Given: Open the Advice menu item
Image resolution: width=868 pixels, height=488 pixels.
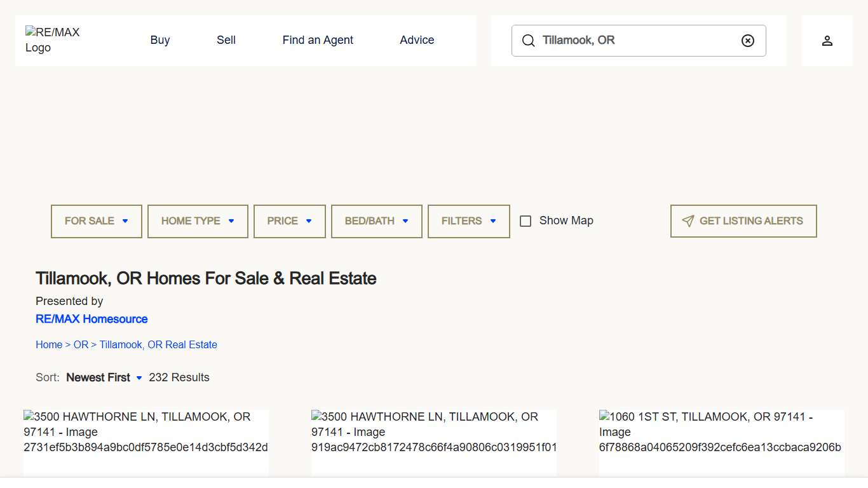Looking at the screenshot, I should 417,40.
